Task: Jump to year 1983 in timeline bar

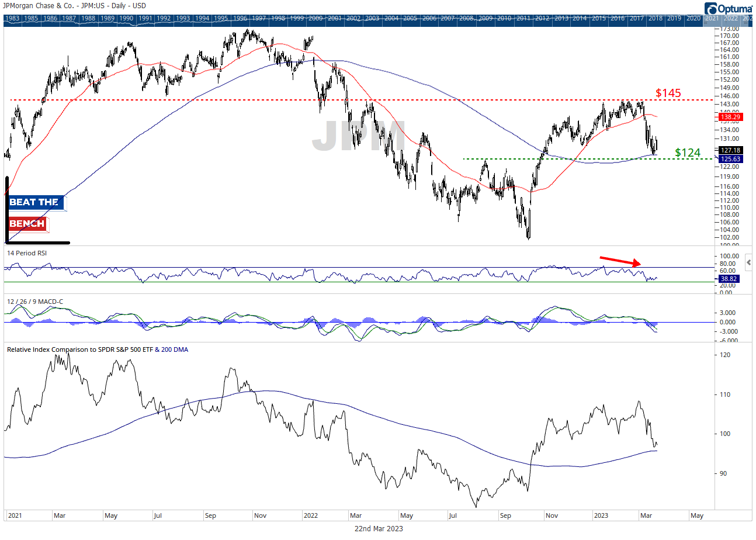Action: [12, 18]
